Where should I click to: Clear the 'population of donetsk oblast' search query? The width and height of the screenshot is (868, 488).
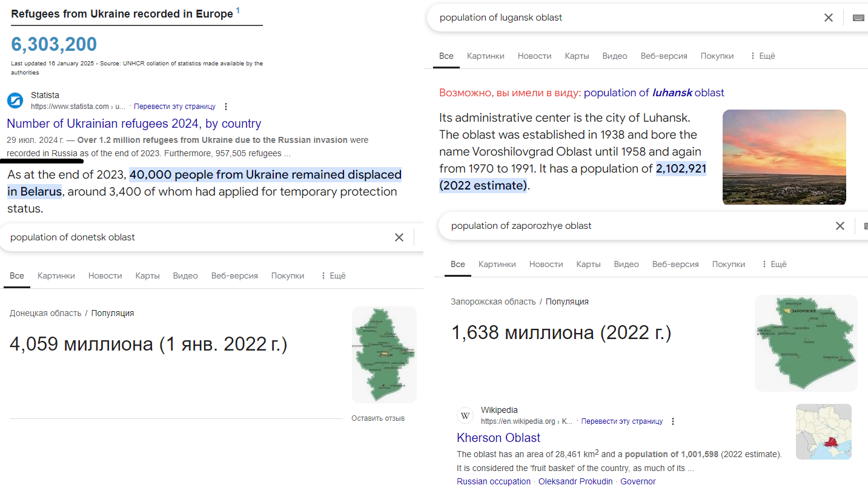click(x=399, y=237)
